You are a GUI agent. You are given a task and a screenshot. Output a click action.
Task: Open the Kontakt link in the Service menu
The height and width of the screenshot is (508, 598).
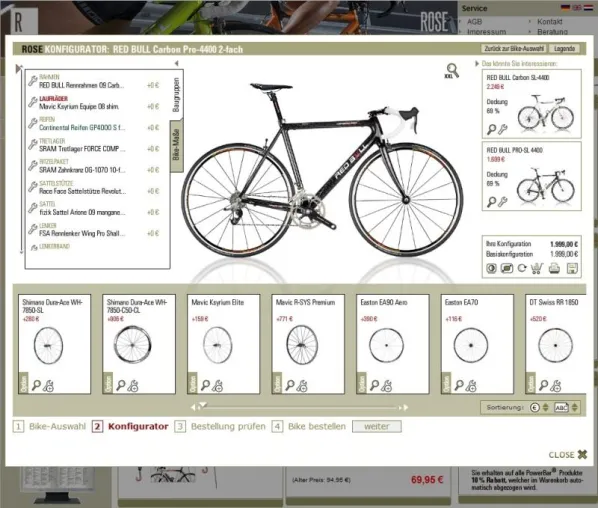(x=550, y=21)
